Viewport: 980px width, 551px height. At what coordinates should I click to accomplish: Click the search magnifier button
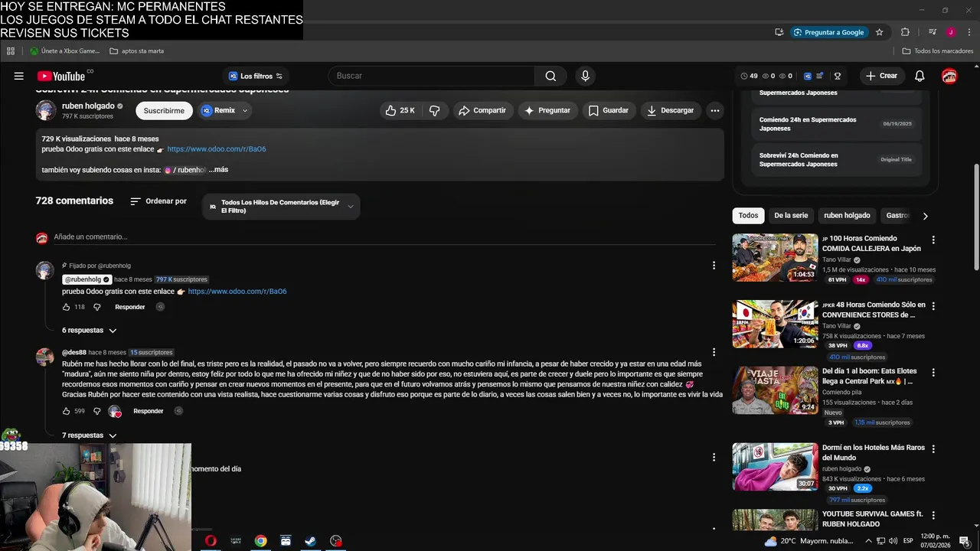pos(550,76)
